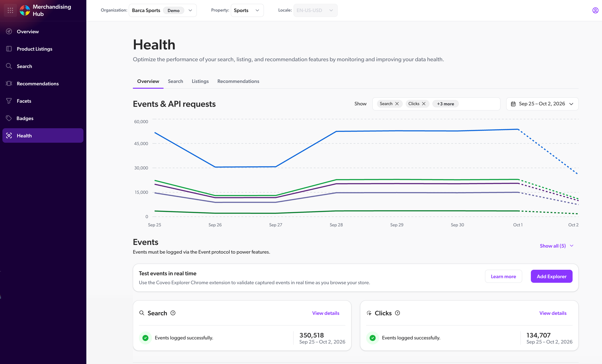Go to Search in the sidebar
The image size is (602, 364).
[43, 66]
